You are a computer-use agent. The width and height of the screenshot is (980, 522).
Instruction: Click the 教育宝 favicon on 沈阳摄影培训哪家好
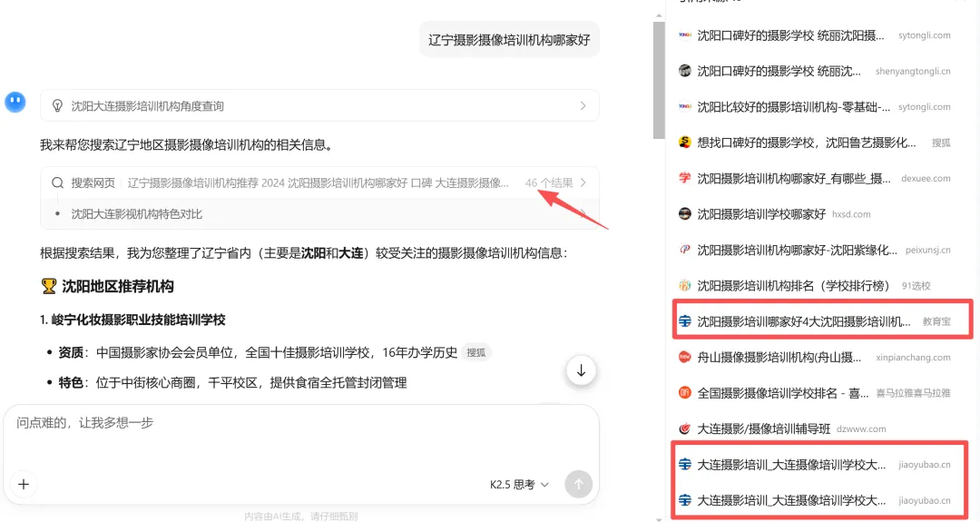(685, 321)
